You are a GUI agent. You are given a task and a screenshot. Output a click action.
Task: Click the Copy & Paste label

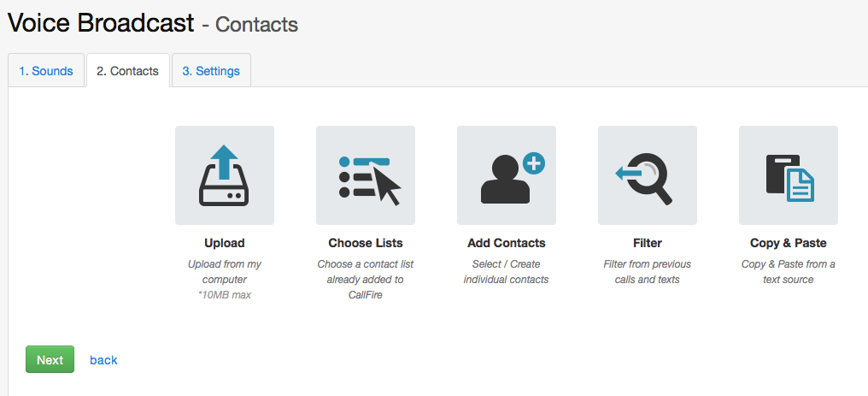[x=788, y=243]
